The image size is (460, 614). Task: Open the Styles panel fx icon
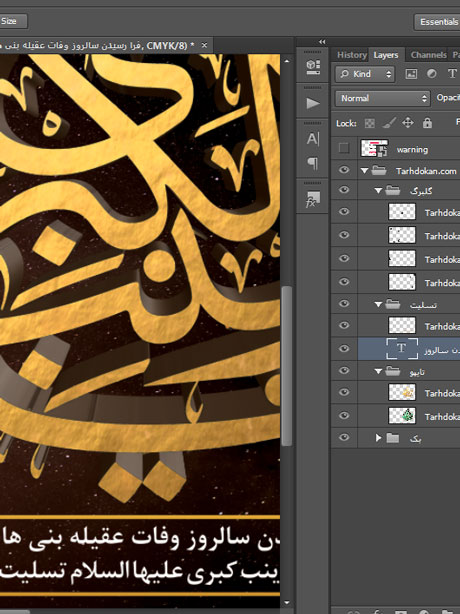pos(313,199)
